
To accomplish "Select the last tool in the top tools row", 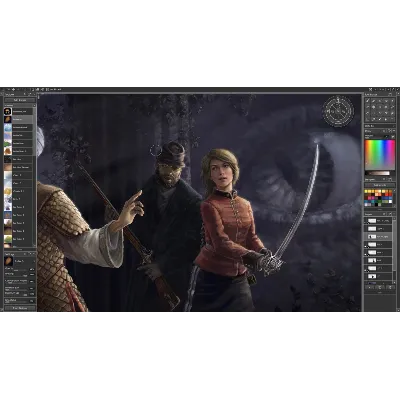I will 392,101.
